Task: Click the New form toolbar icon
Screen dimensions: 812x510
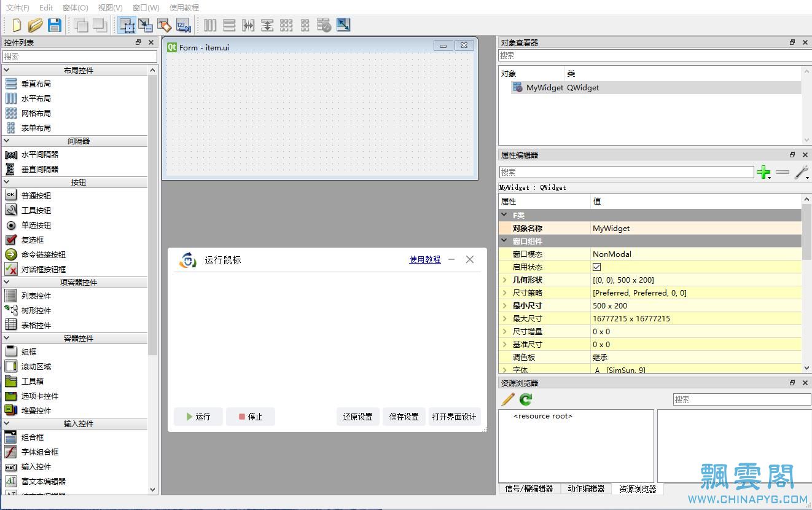Action: pos(17,25)
